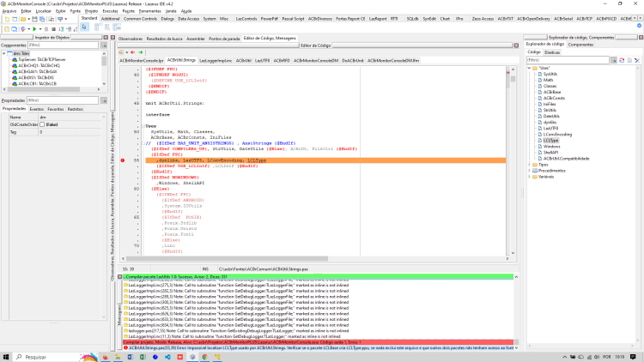Click the Code Explorer filter input field
644x362 pixels.
click(x=568, y=60)
